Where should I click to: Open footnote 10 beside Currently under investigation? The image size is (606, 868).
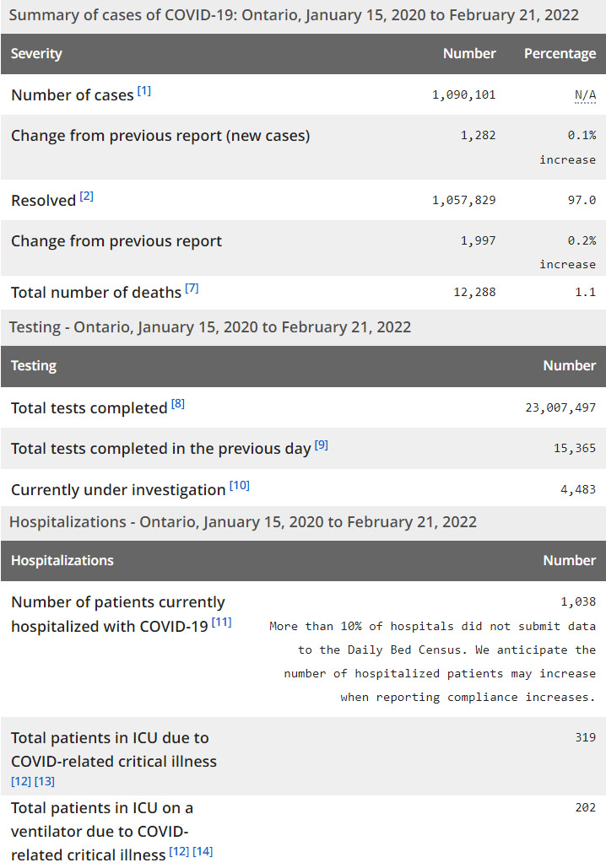pos(240,486)
